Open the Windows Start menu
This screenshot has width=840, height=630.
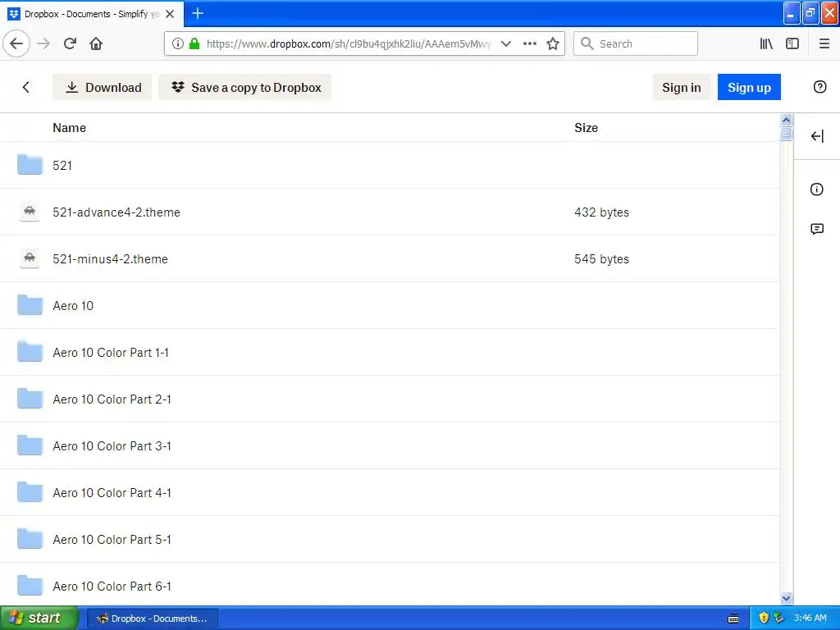[39, 618]
